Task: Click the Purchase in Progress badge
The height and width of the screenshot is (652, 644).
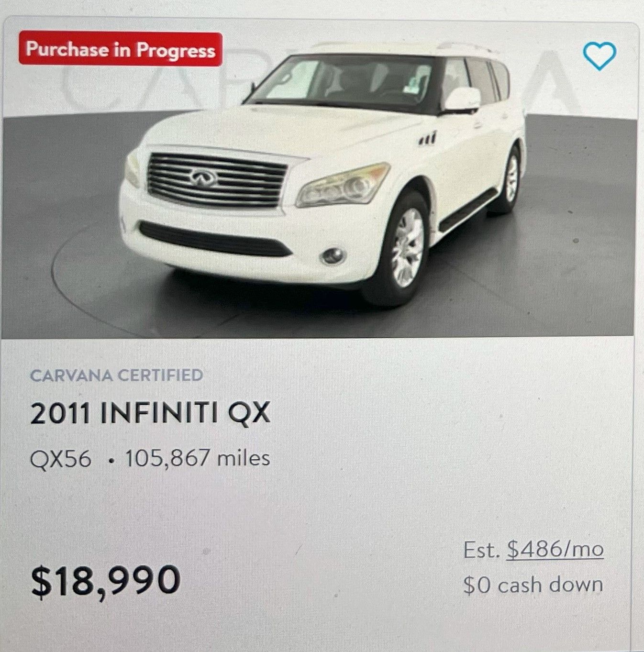Action: point(121,49)
